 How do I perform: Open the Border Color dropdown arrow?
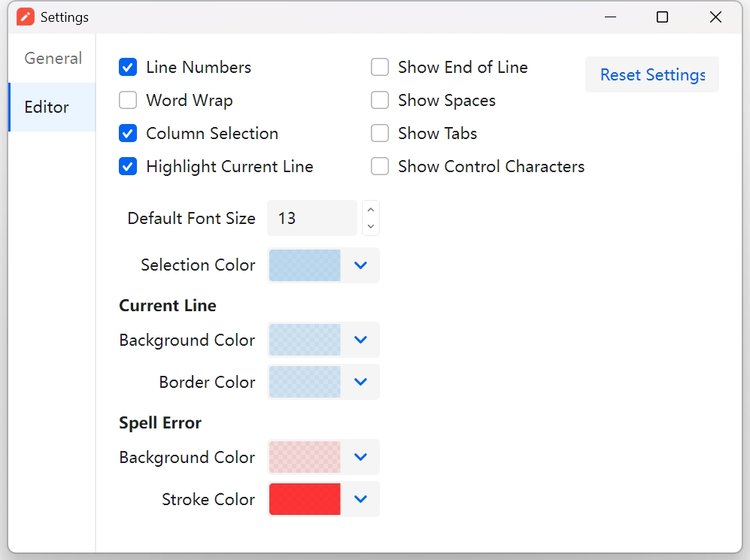pos(360,382)
